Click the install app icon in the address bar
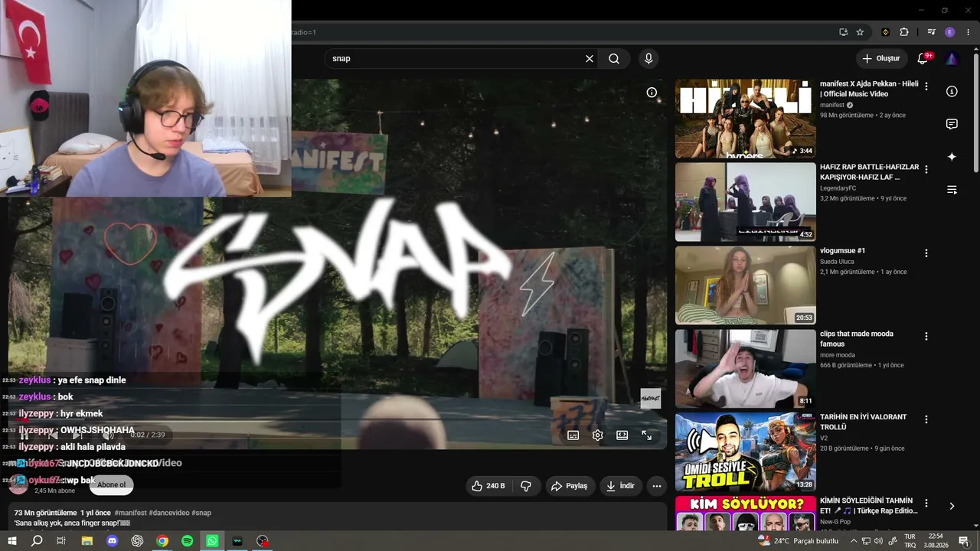 pyautogui.click(x=843, y=32)
